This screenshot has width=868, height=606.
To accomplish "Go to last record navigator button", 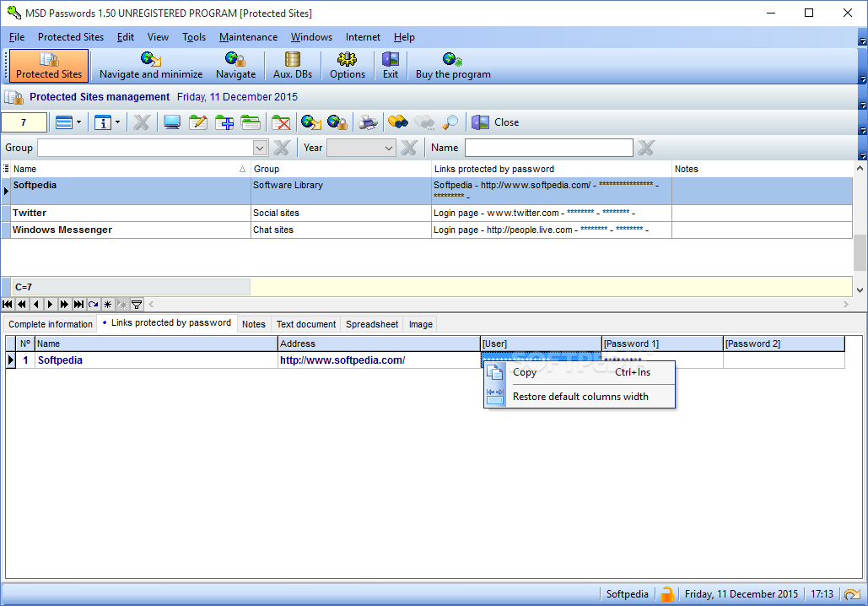I will click(78, 304).
